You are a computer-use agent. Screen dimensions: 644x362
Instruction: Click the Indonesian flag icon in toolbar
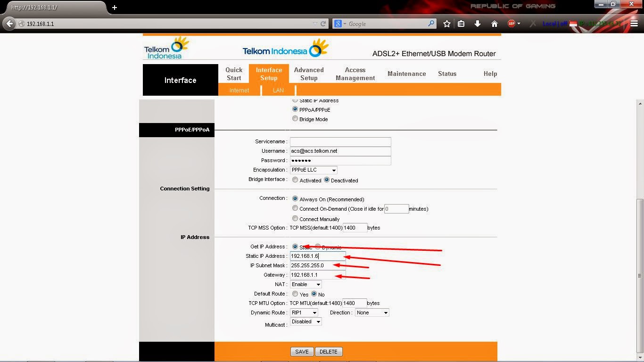pyautogui.click(x=573, y=24)
